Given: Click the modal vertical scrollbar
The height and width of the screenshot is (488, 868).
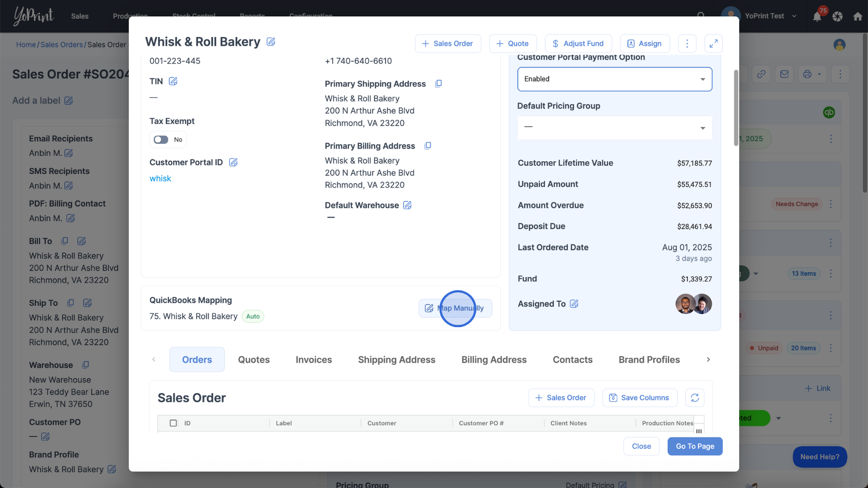Looking at the screenshot, I should point(736,108).
